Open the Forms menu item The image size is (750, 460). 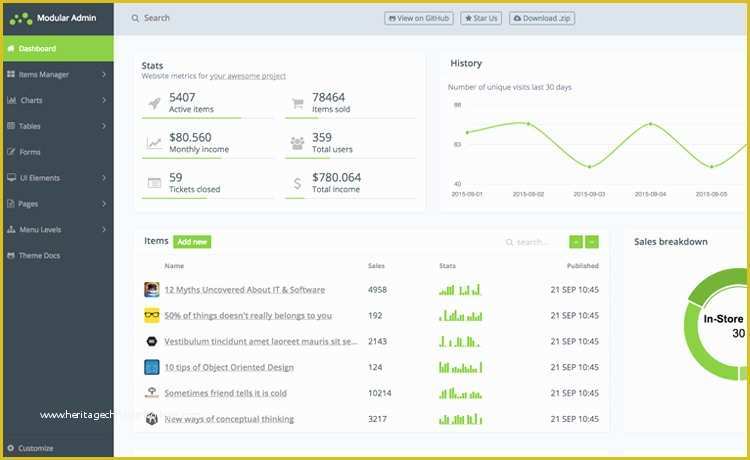pyautogui.click(x=58, y=152)
